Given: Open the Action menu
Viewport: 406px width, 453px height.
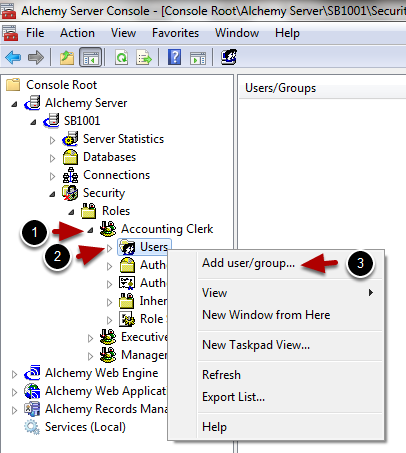Looking at the screenshot, I should click(77, 33).
